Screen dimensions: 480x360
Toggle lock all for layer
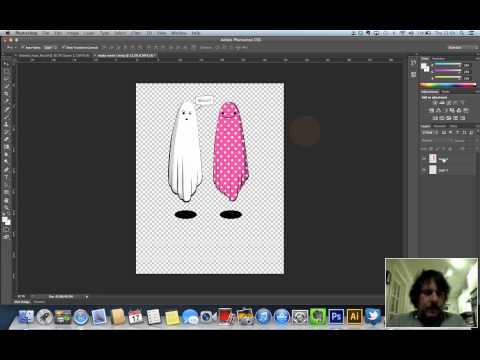(x=450, y=149)
